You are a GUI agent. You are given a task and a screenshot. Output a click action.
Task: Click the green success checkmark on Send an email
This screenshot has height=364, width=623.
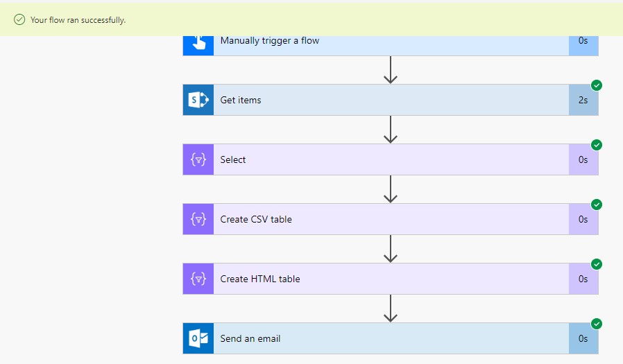(x=597, y=324)
